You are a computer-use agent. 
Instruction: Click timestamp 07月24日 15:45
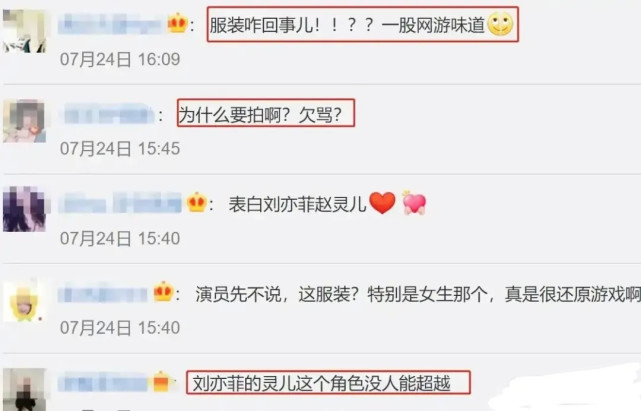pyautogui.click(x=120, y=148)
